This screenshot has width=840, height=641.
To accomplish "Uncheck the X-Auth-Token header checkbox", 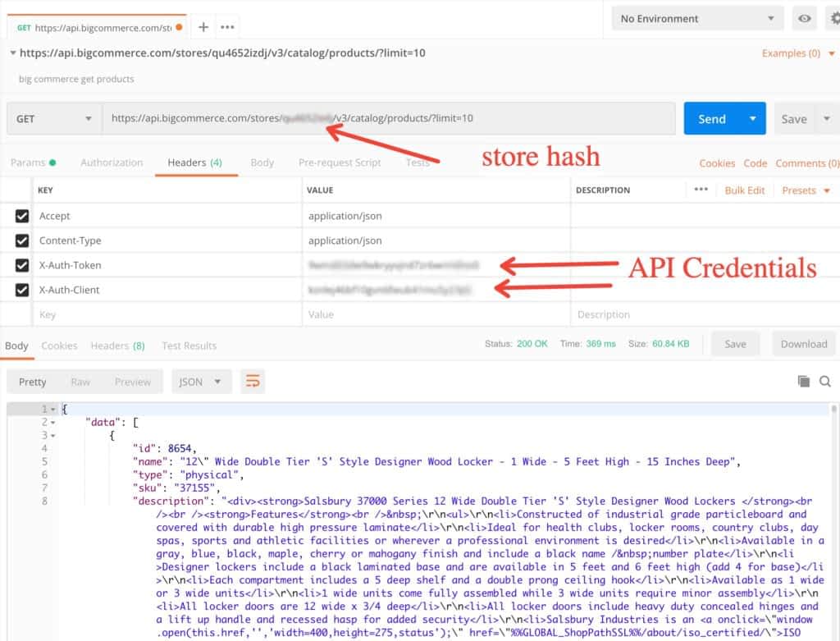I will (x=22, y=265).
